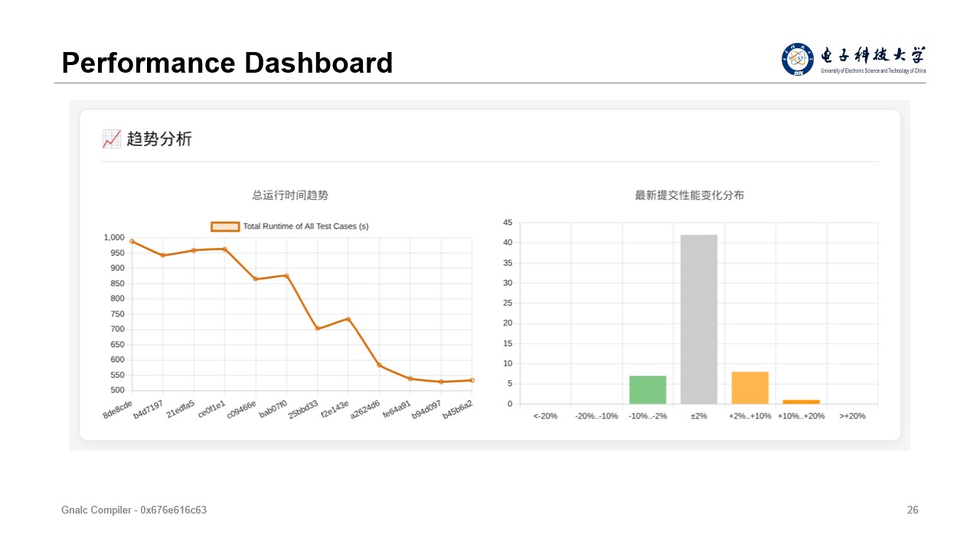The height and width of the screenshot is (551, 980).
Task: Click the 总运行时间趋势 chart title
Action: (x=290, y=195)
